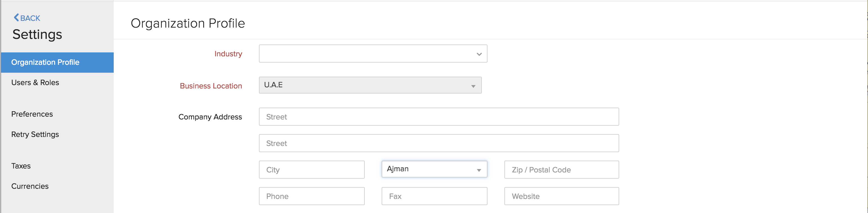Open the Industry dropdown

pyautogui.click(x=373, y=54)
